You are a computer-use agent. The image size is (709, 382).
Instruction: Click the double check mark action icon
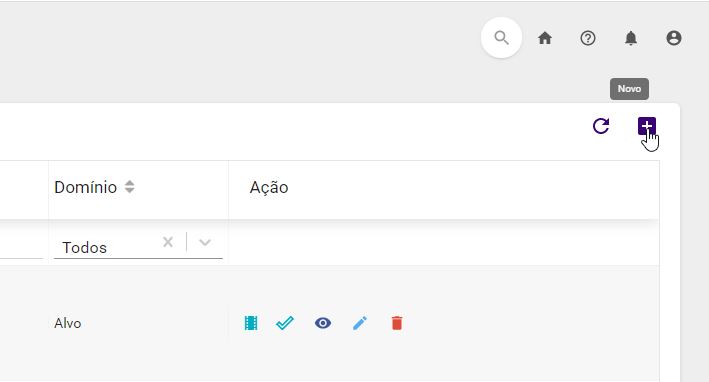285,323
